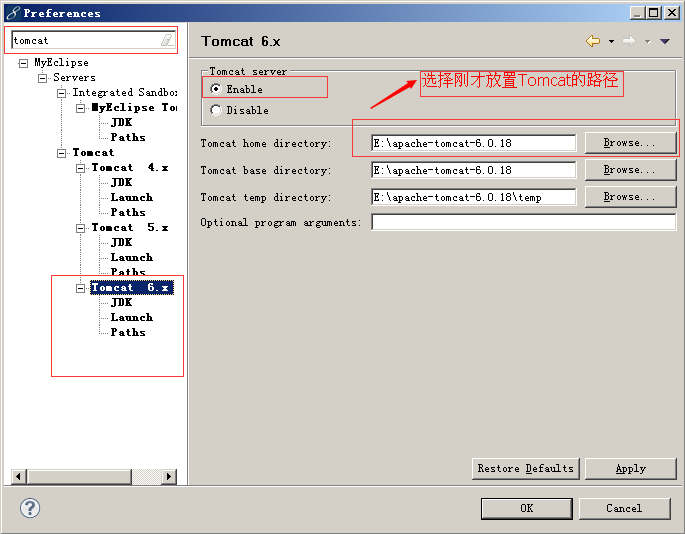Collapse the Servers tree node
Image resolution: width=685 pixels, height=534 pixels.
click(x=42, y=78)
